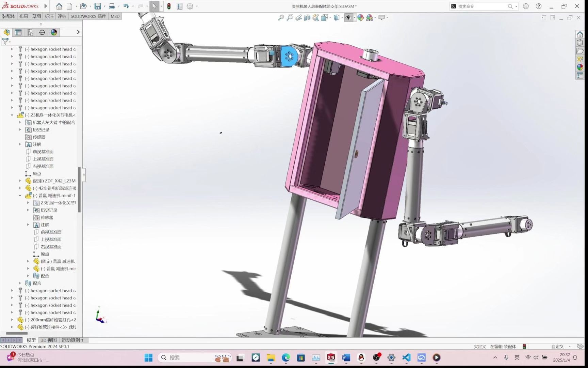Open the DisplayManager color ball tab
Viewport: 588px width, 368px height.
pyautogui.click(x=54, y=32)
